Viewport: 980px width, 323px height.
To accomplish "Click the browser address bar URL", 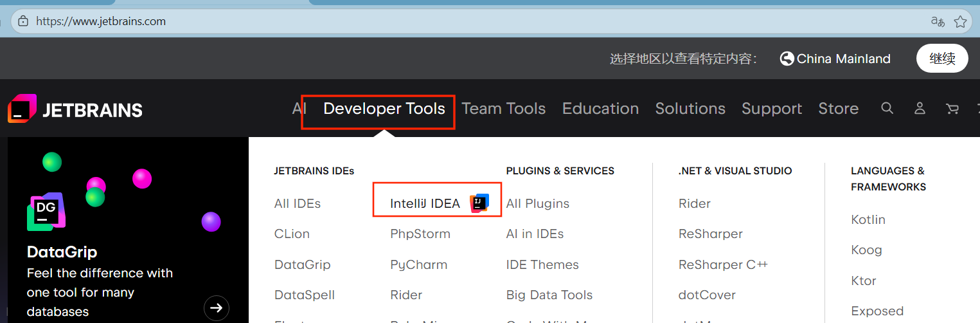I will pos(101,21).
